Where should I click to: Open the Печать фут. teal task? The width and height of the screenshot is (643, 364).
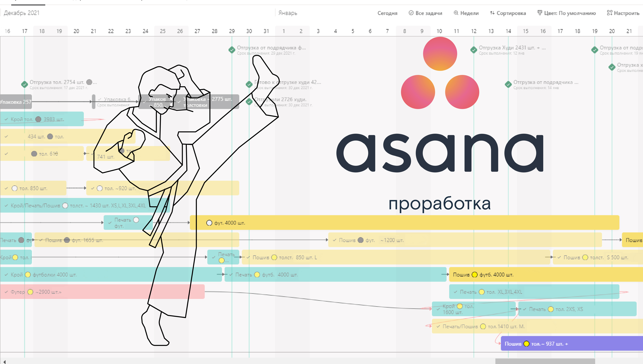tap(128, 222)
